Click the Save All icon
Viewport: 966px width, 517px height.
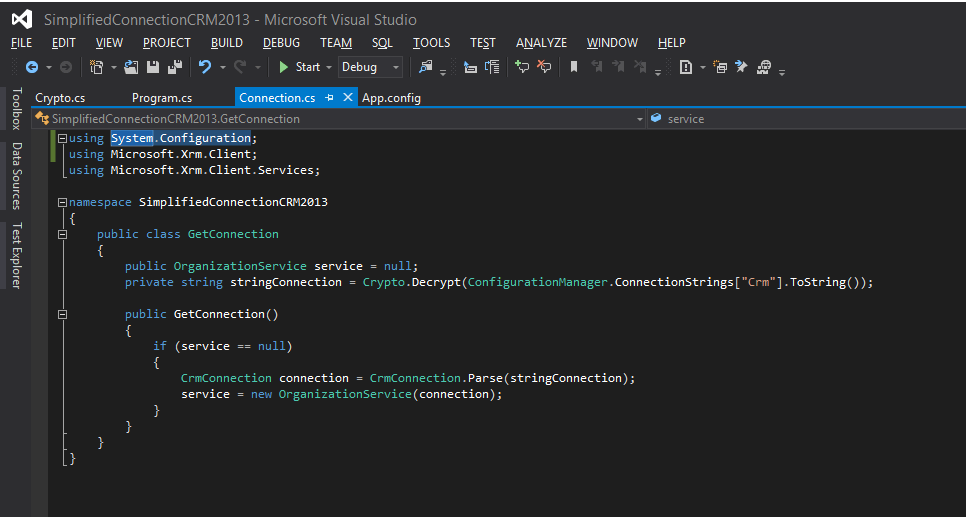tap(175, 67)
